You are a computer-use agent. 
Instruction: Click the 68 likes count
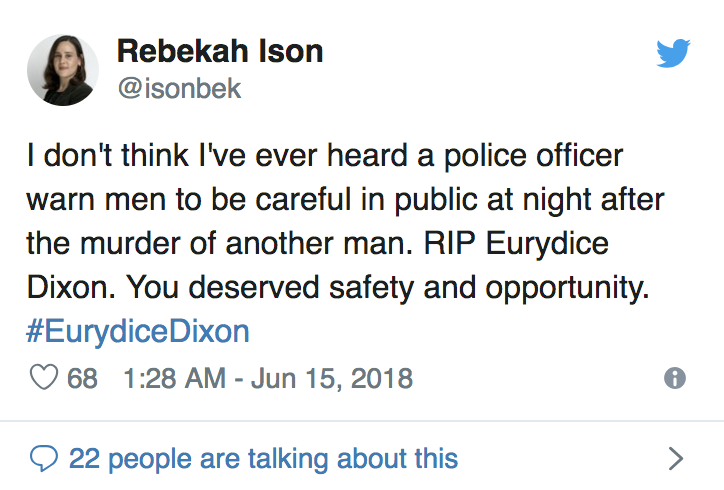[x=82, y=379]
